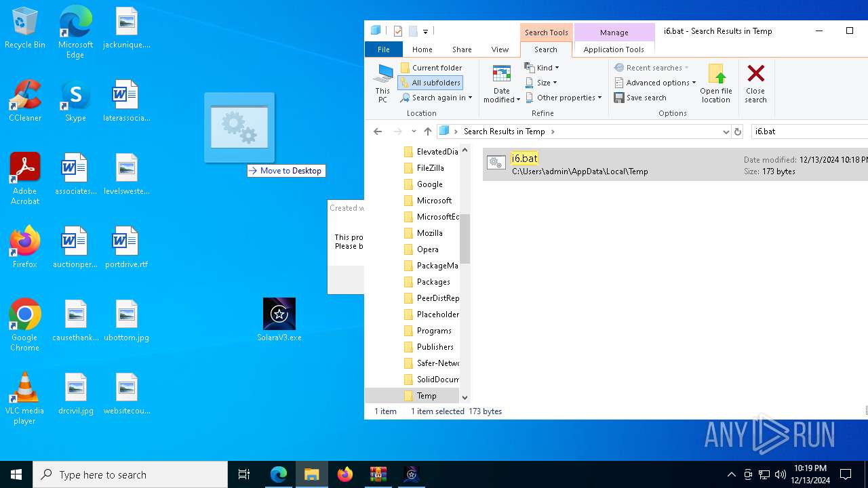Click Open file location in ribbon
Viewport: 868px width, 488px height.
(716, 84)
